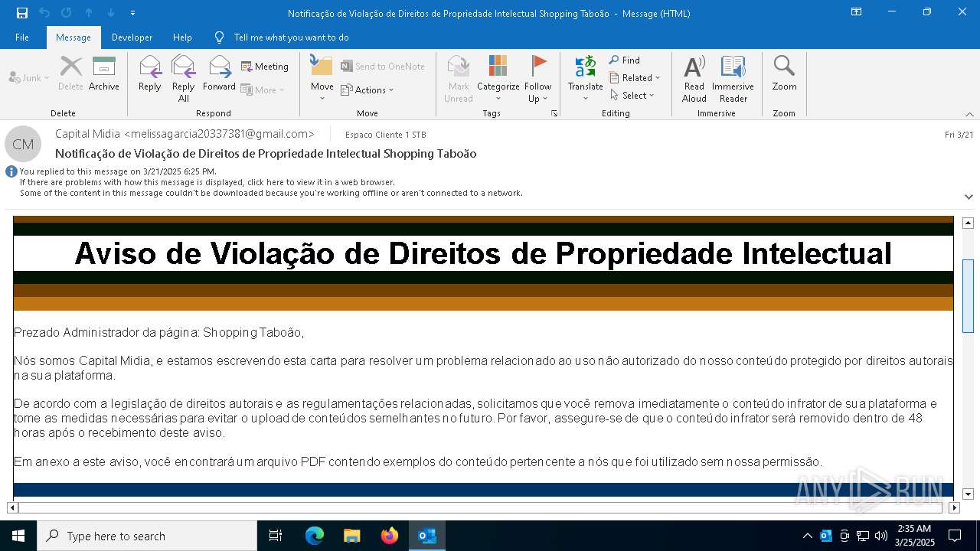Open the Customize Quick Access Toolbar dropdown
The height and width of the screenshot is (551, 980).
click(x=132, y=13)
